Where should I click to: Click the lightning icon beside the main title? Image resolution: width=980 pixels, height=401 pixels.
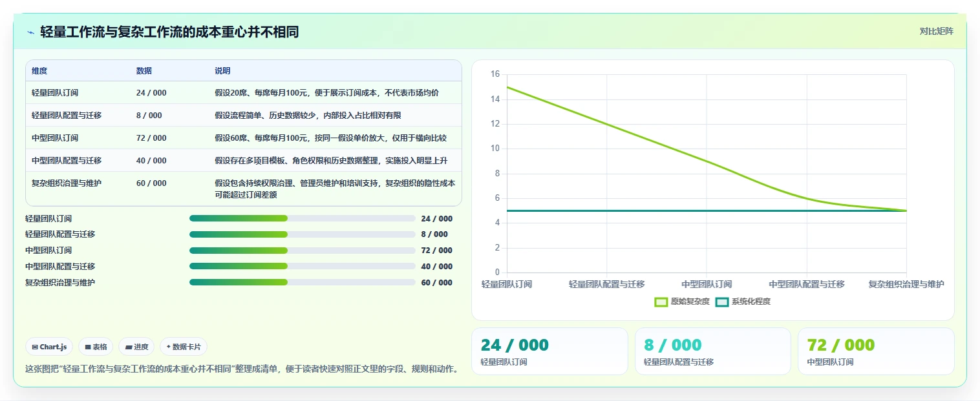coord(31,32)
